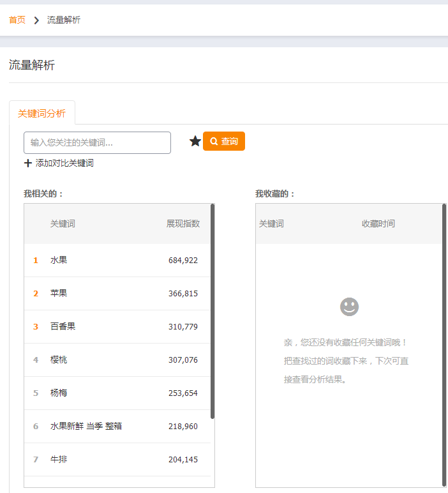Open the 首页 breadcrumb link
The image size is (448, 493).
pyautogui.click(x=17, y=20)
